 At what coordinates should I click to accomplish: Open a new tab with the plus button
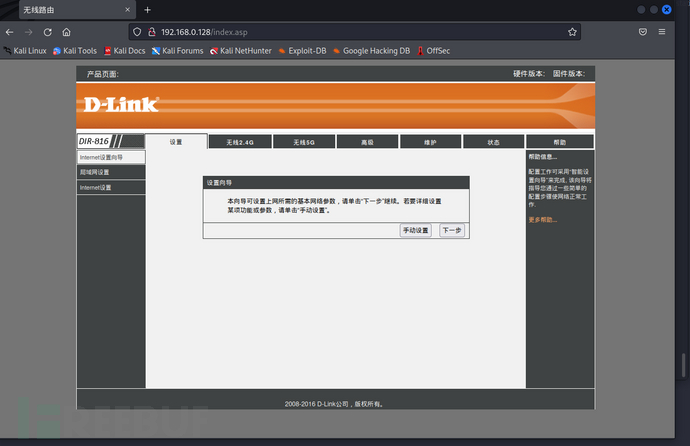(148, 9)
